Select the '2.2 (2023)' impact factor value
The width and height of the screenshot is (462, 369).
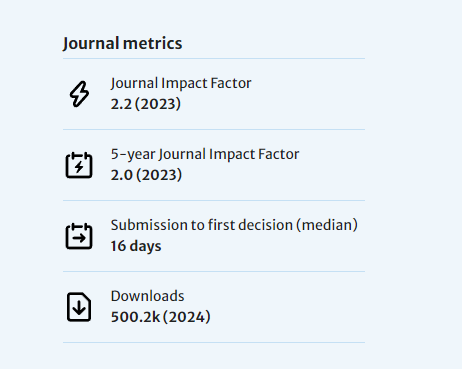146,104
